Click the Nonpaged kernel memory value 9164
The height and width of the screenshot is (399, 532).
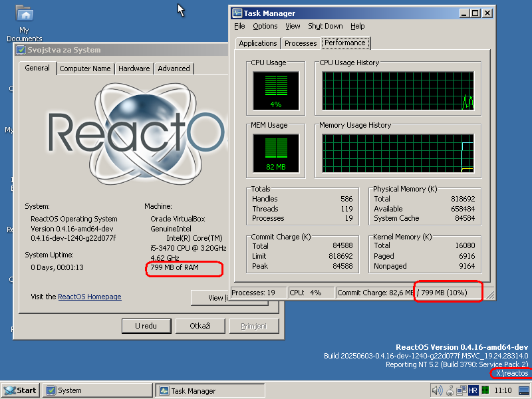[467, 266]
